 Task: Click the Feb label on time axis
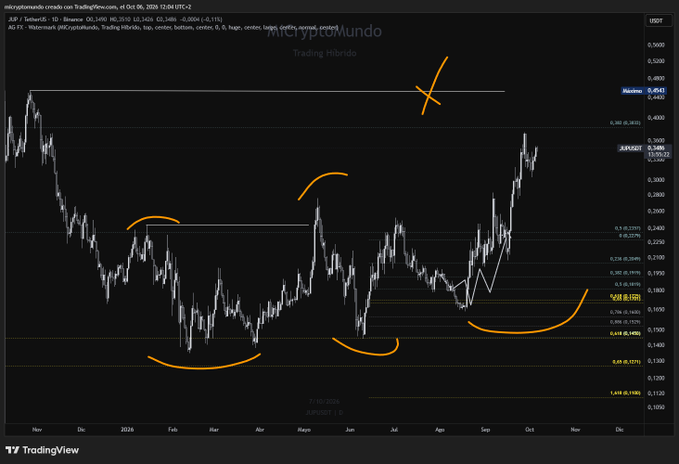click(x=172, y=430)
